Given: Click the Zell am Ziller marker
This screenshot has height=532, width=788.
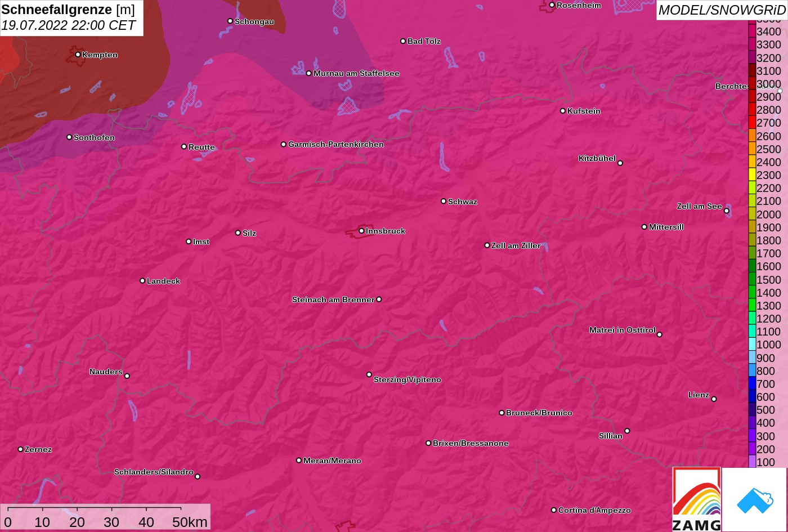Looking at the screenshot, I should coord(487,245).
